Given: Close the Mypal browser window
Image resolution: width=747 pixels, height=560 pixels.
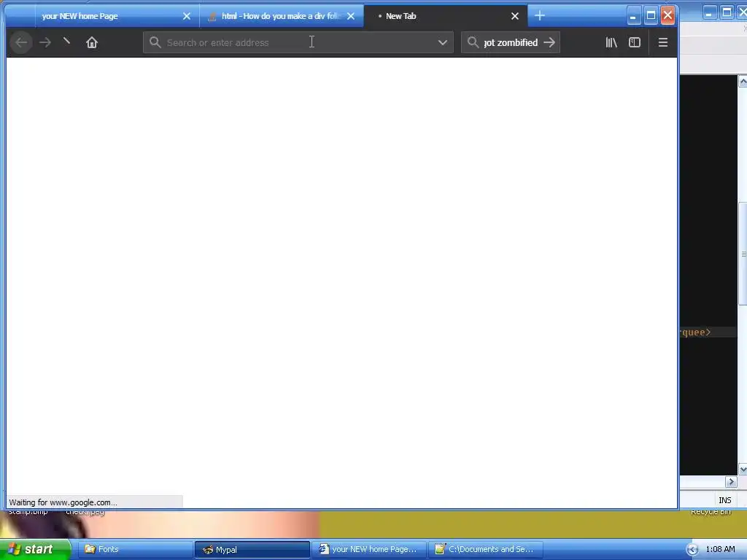Looking at the screenshot, I should (668, 16).
